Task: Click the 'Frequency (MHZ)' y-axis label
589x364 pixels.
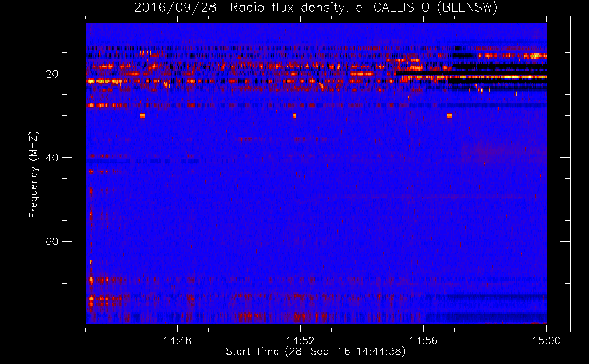Action: point(33,175)
